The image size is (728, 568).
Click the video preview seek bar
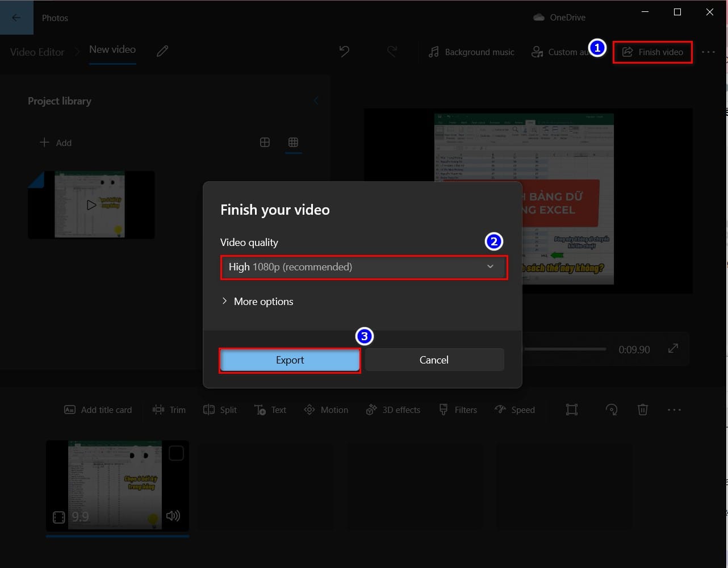[565, 349]
